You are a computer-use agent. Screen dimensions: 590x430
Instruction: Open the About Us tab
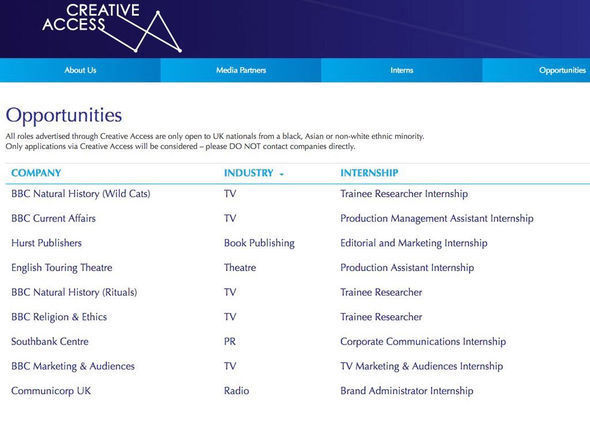coord(80,70)
